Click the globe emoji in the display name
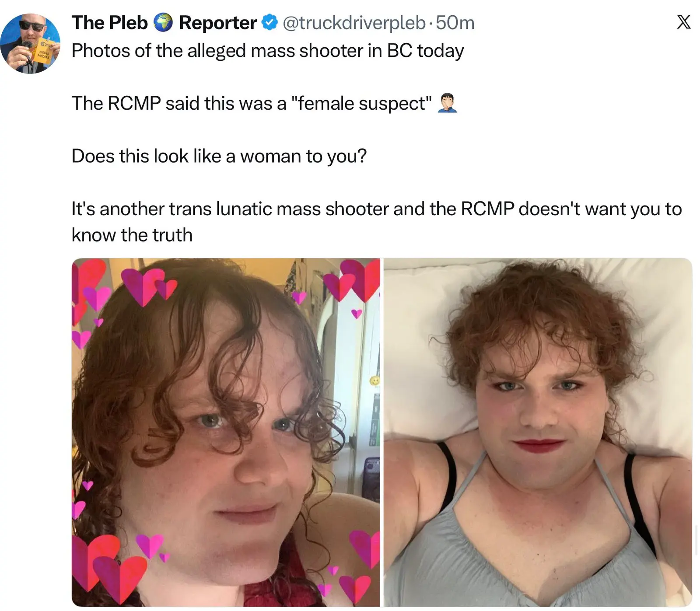The height and width of the screenshot is (611, 700). coord(163,22)
